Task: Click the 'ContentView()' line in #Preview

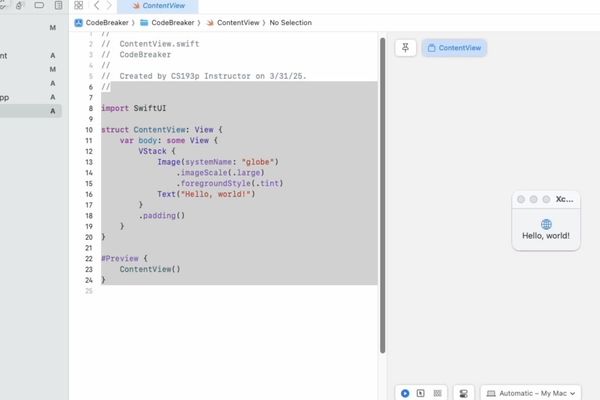Action: [x=150, y=269]
